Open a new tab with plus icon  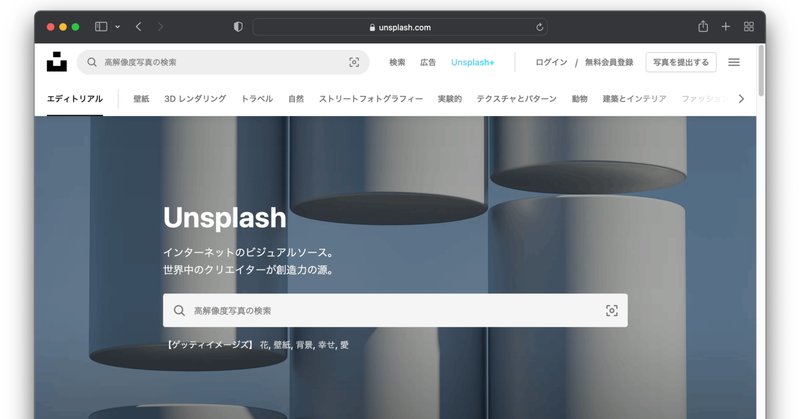pyautogui.click(x=726, y=27)
